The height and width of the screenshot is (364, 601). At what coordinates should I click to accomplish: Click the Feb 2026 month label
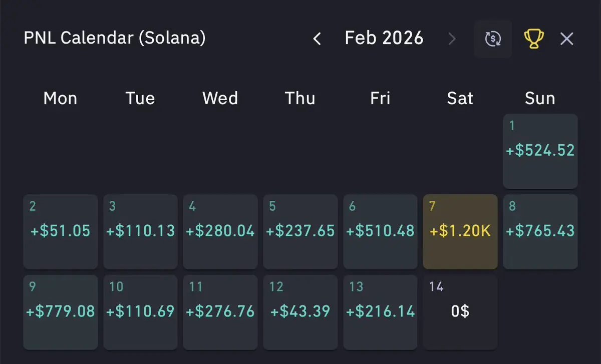384,39
